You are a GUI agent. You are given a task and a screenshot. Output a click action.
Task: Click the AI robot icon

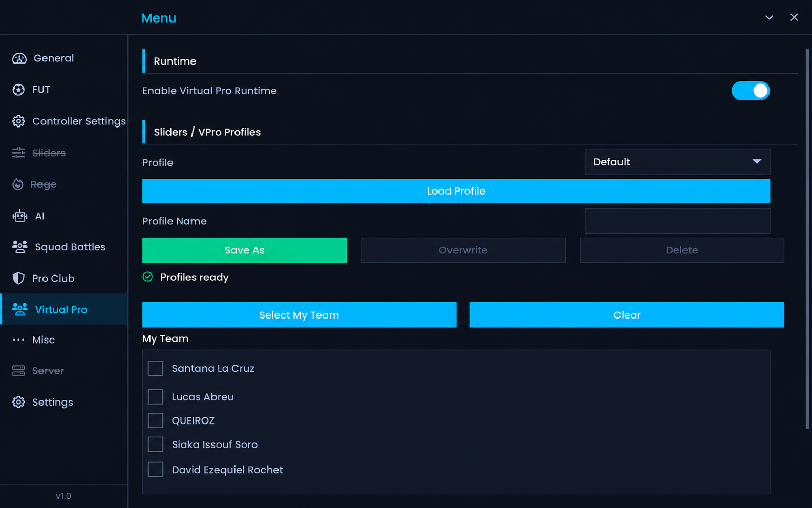(x=20, y=216)
